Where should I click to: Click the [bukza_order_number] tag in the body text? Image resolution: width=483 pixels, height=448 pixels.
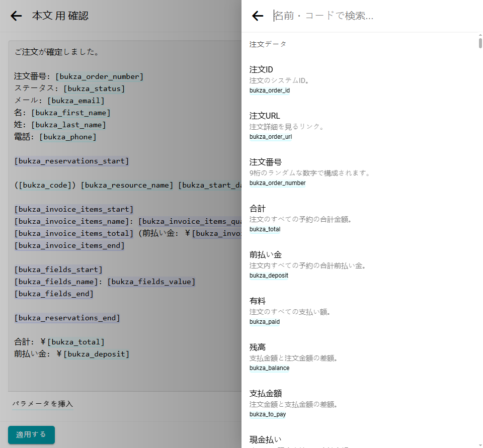click(100, 76)
